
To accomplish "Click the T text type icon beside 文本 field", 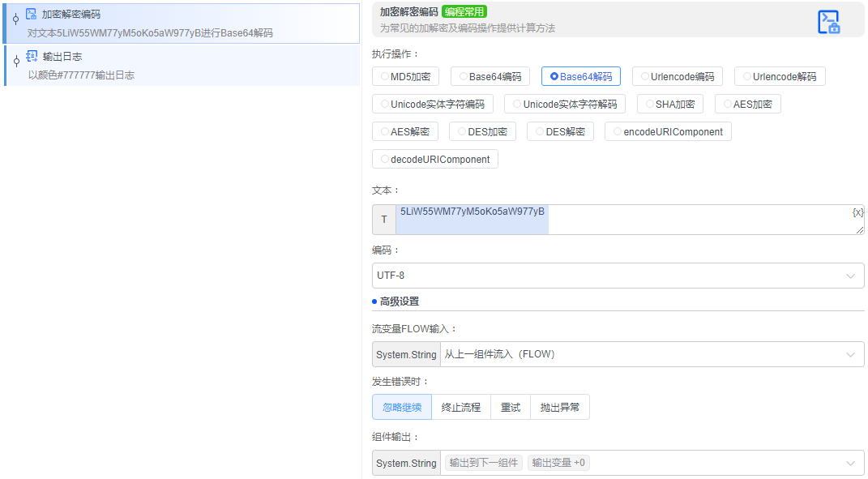I will click(x=383, y=219).
